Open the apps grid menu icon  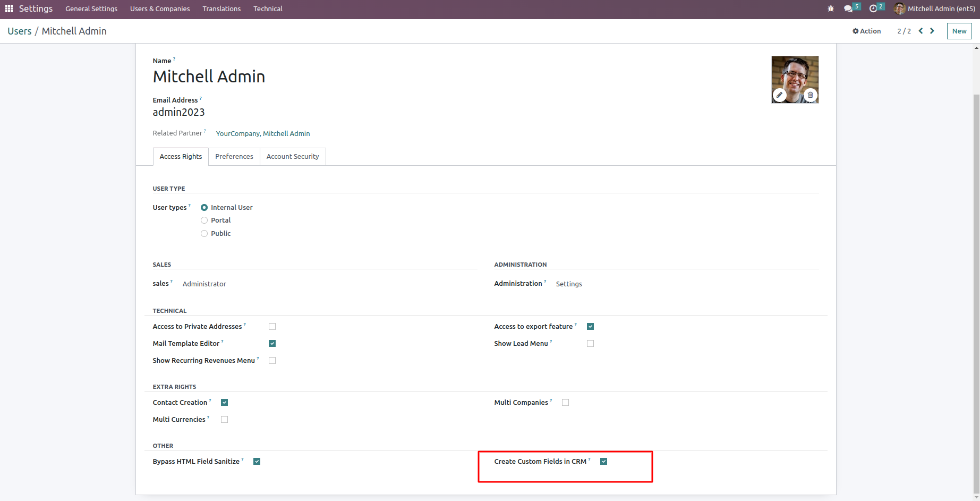[9, 9]
